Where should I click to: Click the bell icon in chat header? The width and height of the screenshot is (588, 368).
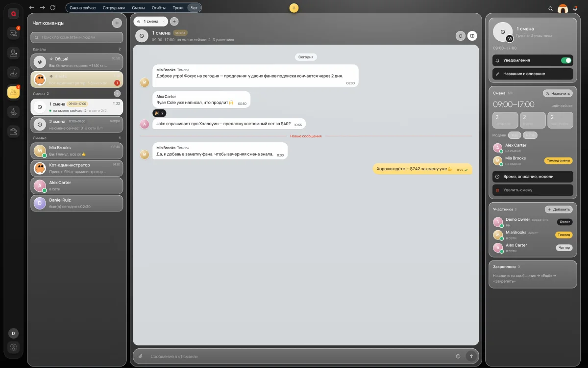pos(461,36)
